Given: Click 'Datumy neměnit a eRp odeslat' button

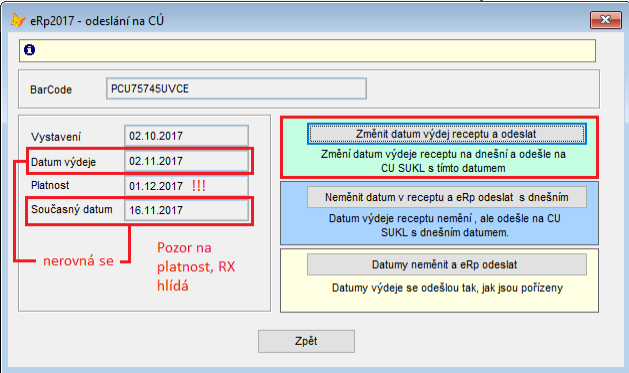Looking at the screenshot, I should 446,265.
